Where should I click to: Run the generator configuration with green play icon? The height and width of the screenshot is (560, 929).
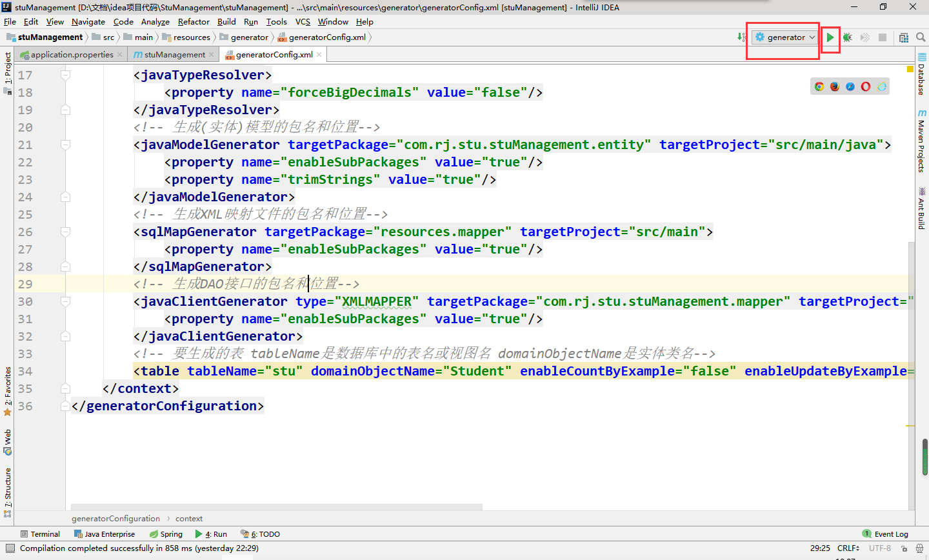830,37
